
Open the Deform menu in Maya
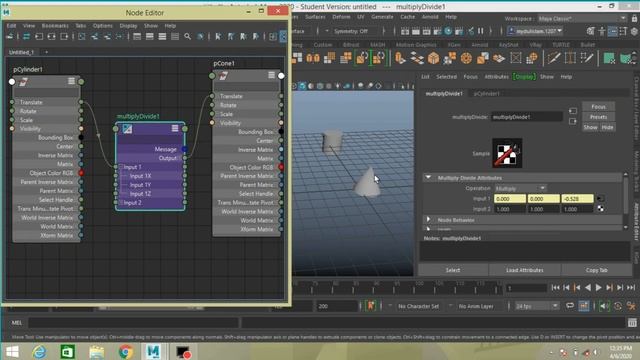(341, 17)
